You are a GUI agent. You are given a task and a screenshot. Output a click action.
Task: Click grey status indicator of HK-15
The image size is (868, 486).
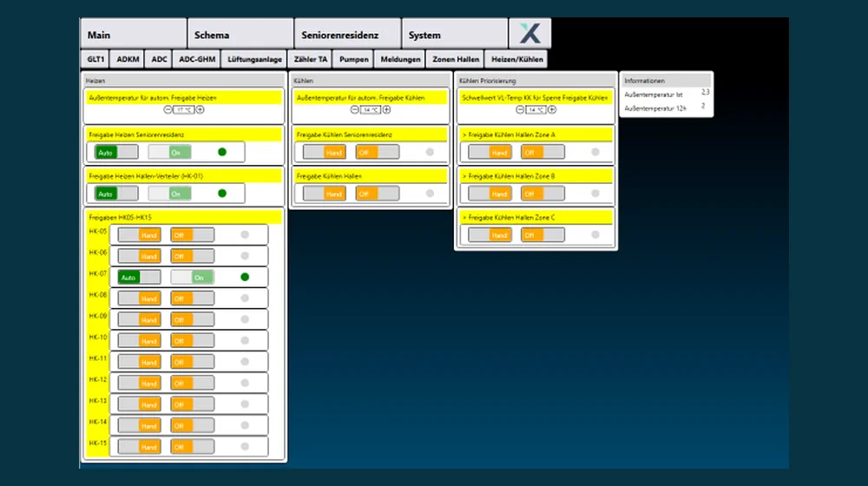click(x=245, y=446)
